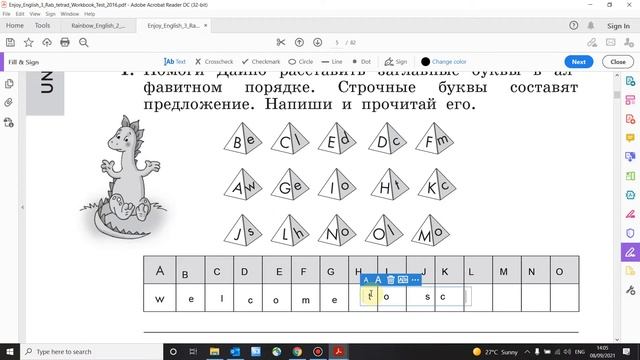
Task: Open the page thumbnails panel icon
Action: (9, 84)
